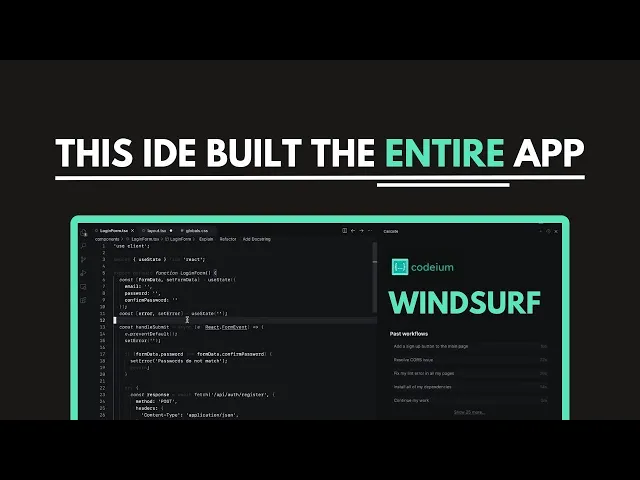Image resolution: width=640 pixels, height=480 pixels.
Task: Open the Extensions blocks icon
Action: pos(84,300)
